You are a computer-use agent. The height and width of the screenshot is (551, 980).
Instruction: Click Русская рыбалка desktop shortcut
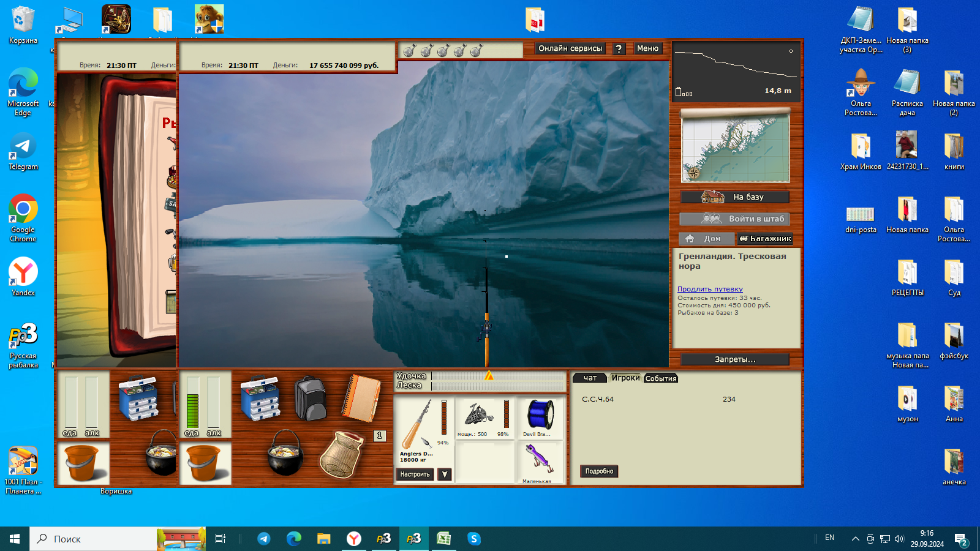[23, 345]
